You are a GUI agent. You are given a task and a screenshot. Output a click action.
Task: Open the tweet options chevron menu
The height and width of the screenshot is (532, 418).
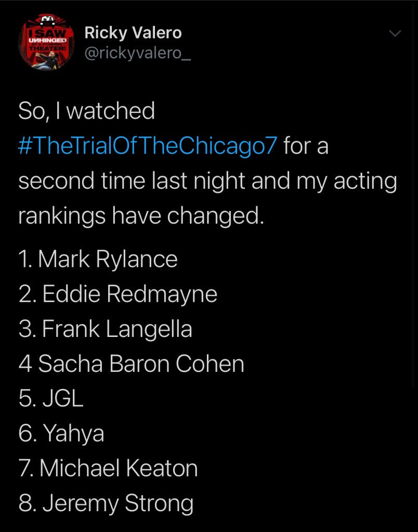click(395, 34)
